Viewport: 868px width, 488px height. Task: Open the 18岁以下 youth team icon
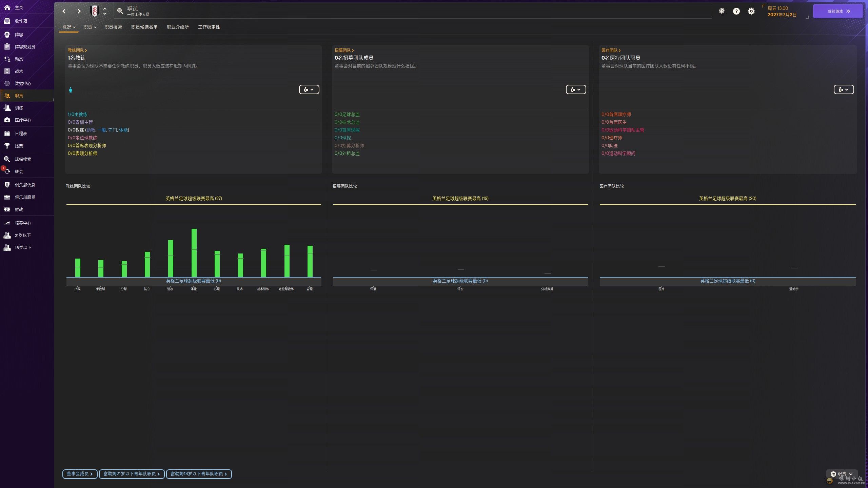click(x=7, y=247)
